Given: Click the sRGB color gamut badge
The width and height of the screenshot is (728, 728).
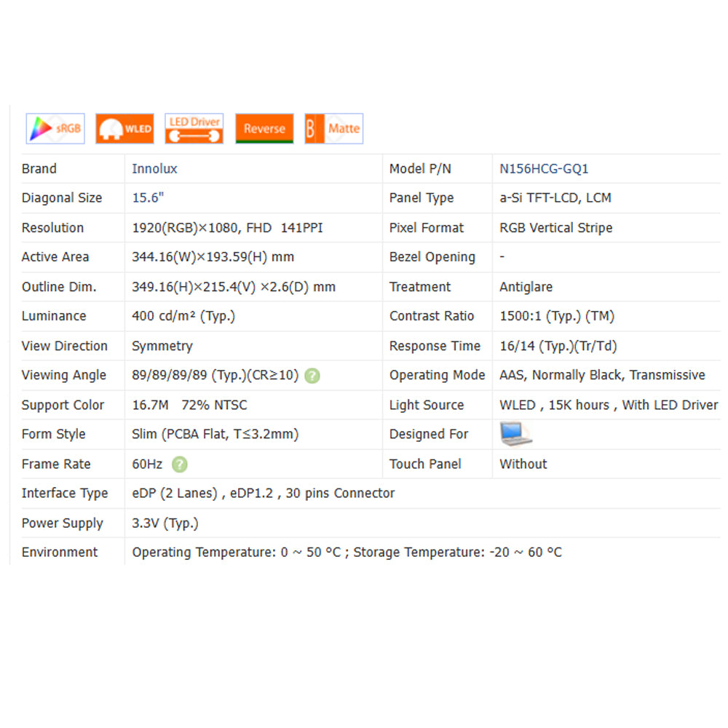Looking at the screenshot, I should tap(55, 129).
